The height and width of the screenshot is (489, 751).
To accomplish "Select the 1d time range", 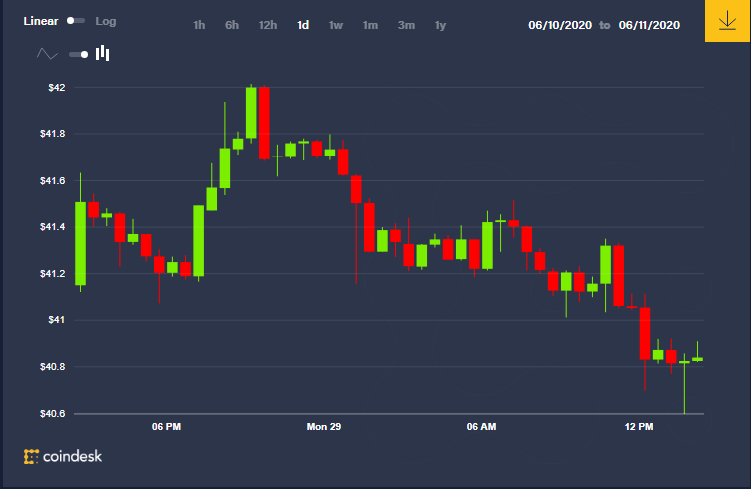I will click(303, 25).
